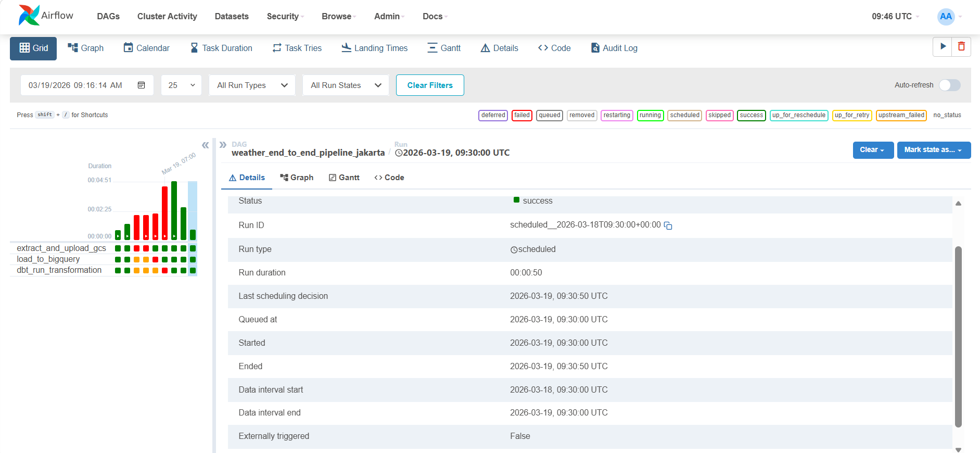
Task: Click the Run ID value text
Action: coord(585,225)
